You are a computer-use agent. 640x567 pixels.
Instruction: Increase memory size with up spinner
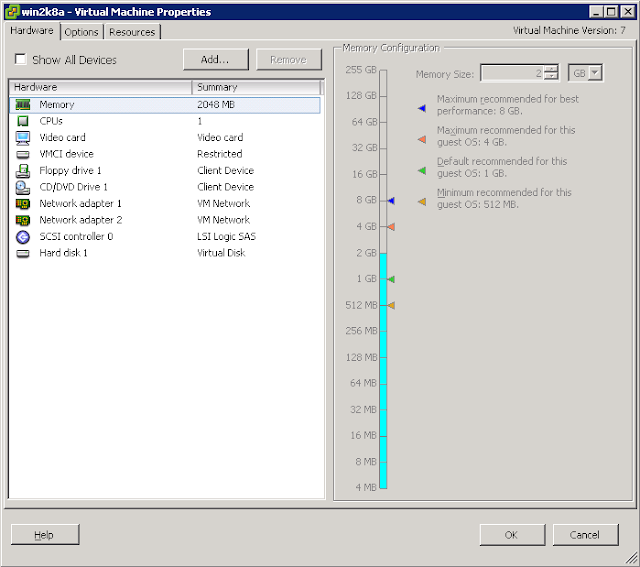[x=551, y=69]
